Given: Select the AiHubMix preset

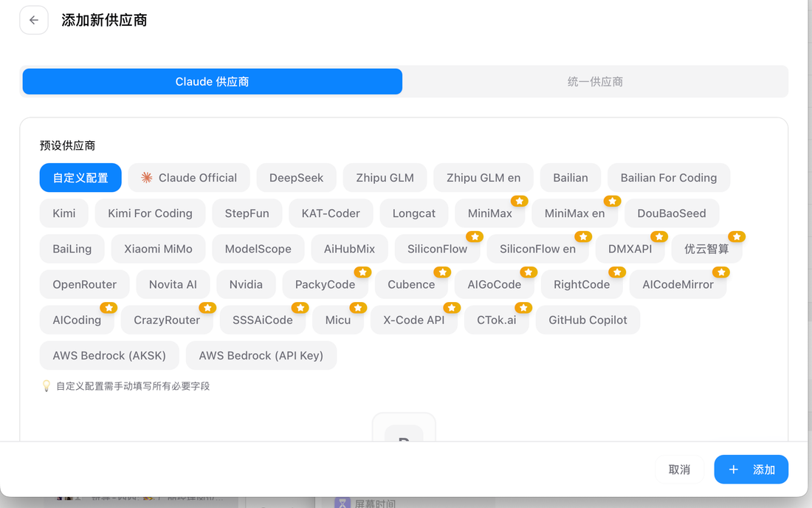Looking at the screenshot, I should tap(350, 249).
